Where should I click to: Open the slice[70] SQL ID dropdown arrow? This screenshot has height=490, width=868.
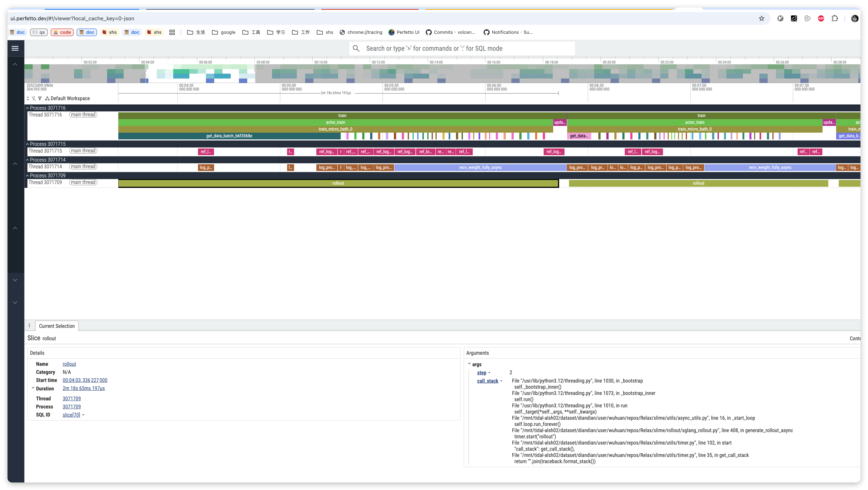[x=83, y=415]
